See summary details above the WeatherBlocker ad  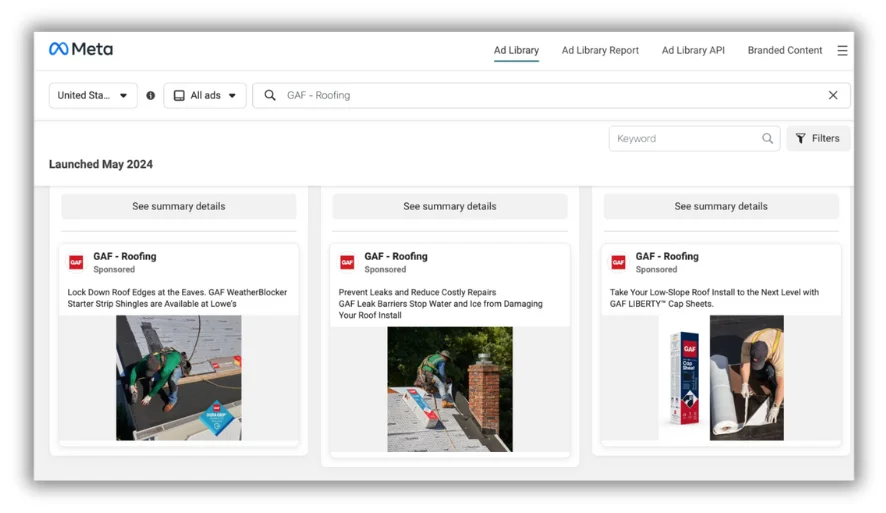tap(179, 206)
